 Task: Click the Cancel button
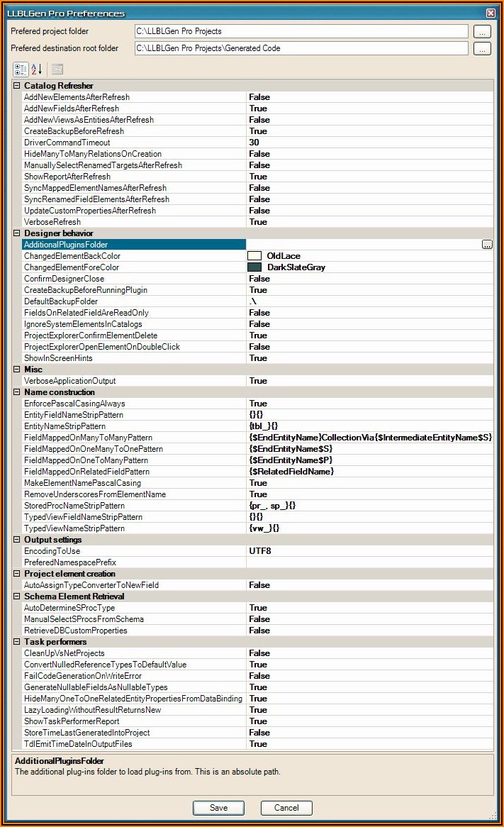[x=286, y=808]
